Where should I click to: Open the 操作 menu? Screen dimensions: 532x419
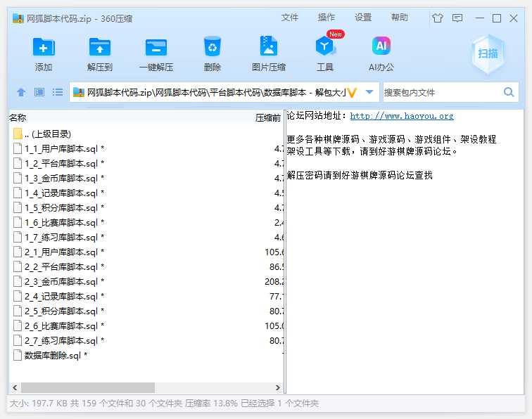tap(327, 18)
